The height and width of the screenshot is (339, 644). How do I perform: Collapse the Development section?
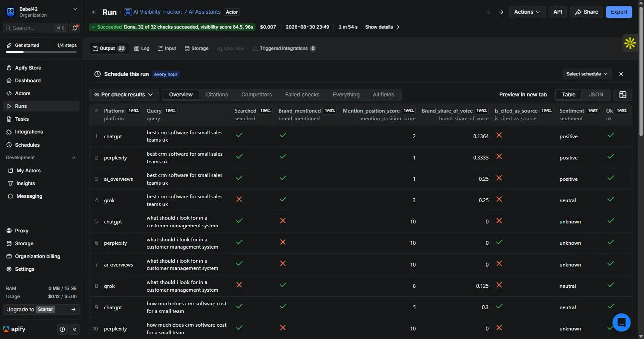tap(73, 158)
